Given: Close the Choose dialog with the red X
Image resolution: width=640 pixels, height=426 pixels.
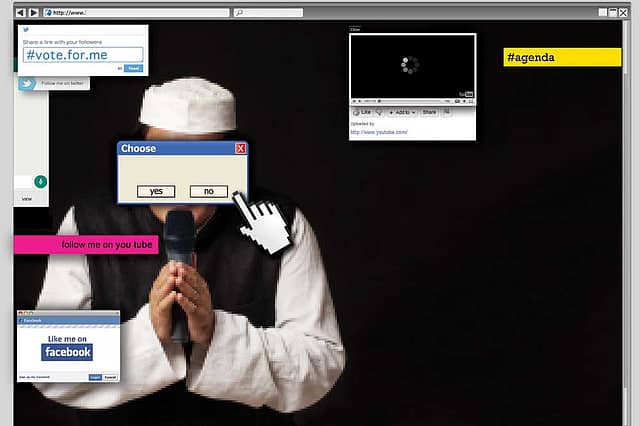Looking at the screenshot, I should (x=240, y=149).
